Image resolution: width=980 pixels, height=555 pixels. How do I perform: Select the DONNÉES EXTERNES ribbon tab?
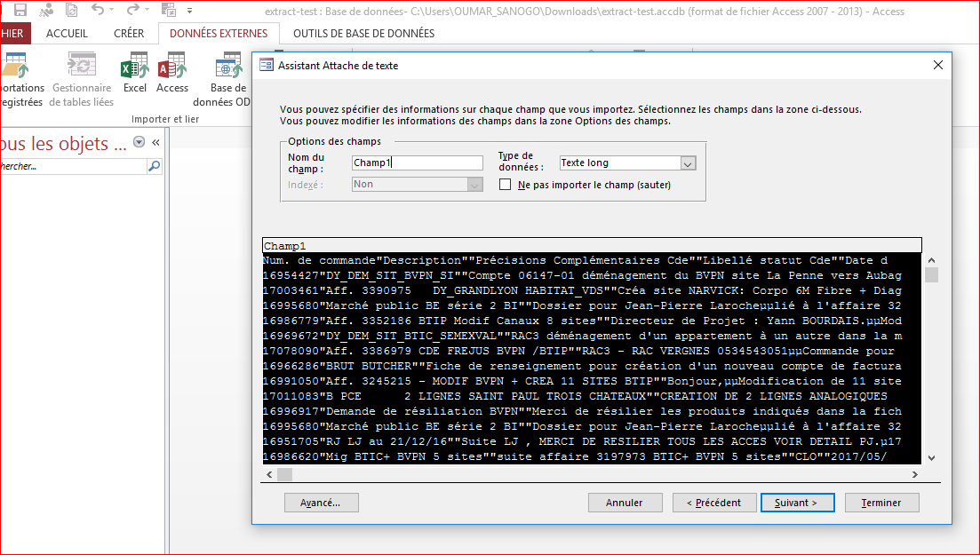click(x=219, y=34)
